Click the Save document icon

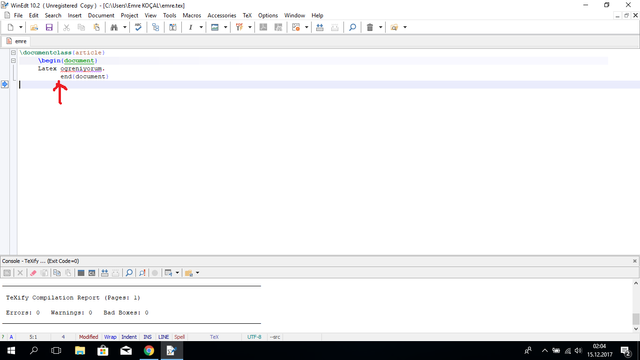pyautogui.click(x=49, y=27)
